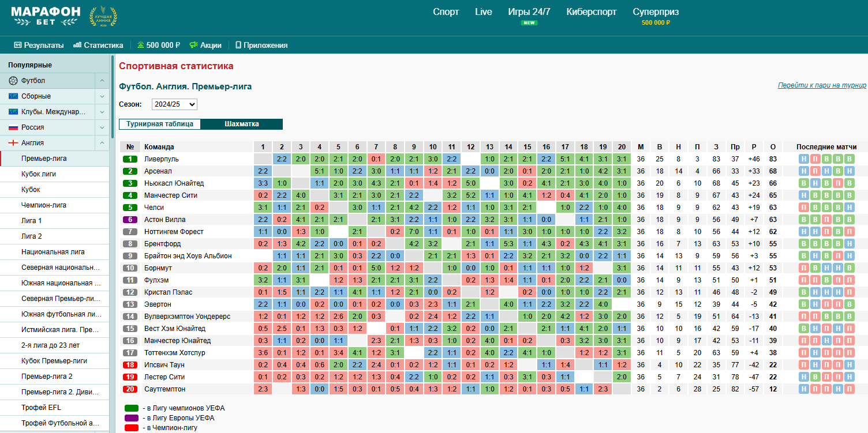Open the Кубок Премьер-лиги sidebar item
This screenshot has width=868, height=433.
pos(54,361)
